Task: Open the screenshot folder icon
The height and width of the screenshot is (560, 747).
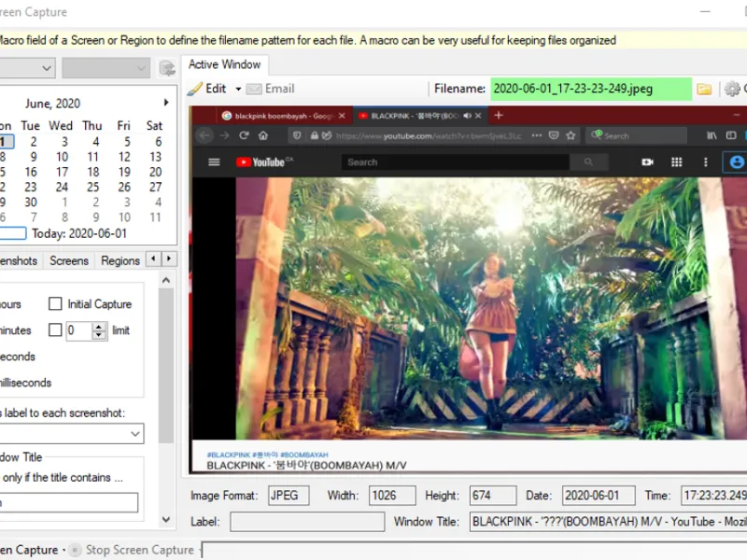Action: pos(704,89)
